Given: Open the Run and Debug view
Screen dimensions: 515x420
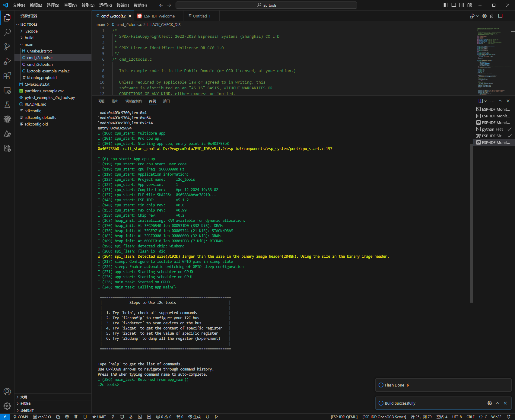Looking at the screenshot, I should click(7, 61).
